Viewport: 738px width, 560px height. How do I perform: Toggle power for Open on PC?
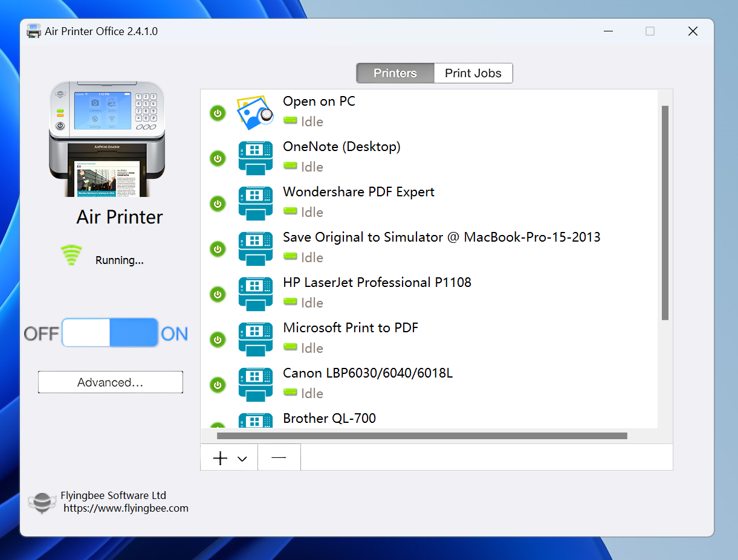tap(218, 113)
